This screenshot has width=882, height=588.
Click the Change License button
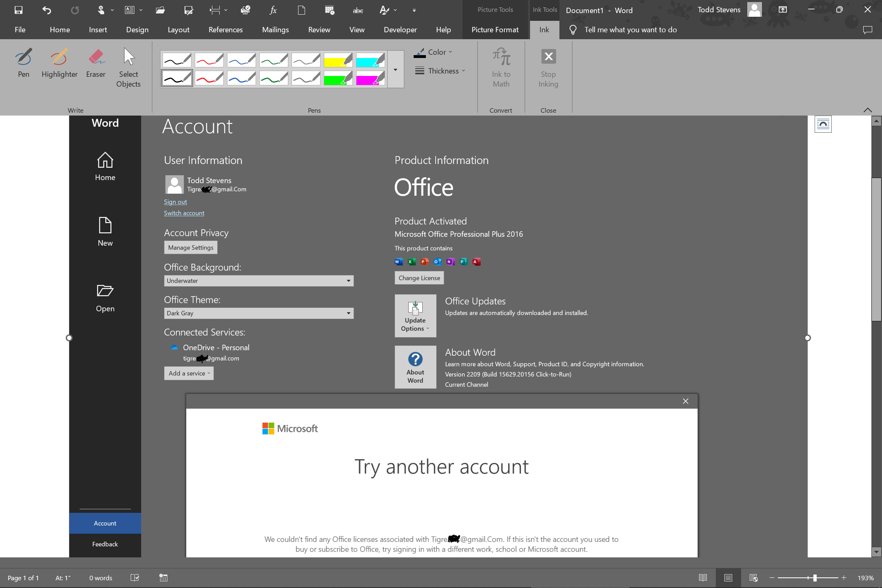(x=419, y=278)
